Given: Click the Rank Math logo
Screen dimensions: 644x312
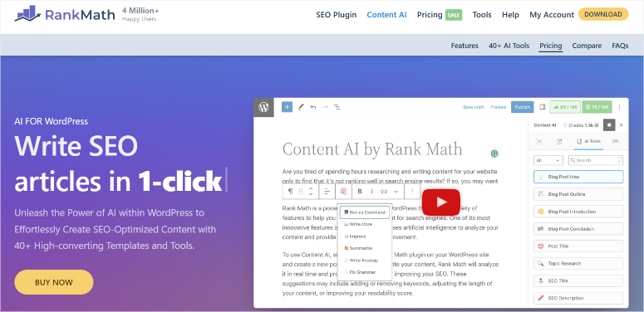Looking at the screenshot, I should click(66, 15).
